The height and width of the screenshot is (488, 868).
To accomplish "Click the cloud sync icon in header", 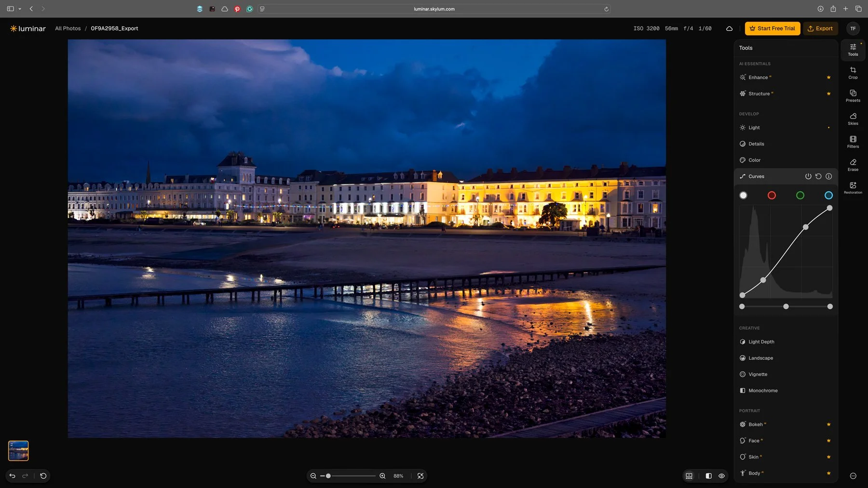I will (729, 29).
